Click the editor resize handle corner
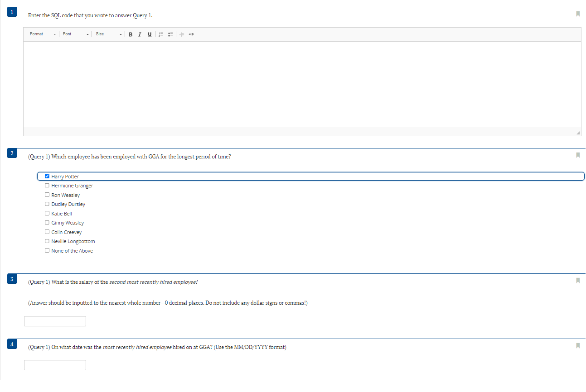This screenshot has height=392, width=586. pyautogui.click(x=578, y=133)
